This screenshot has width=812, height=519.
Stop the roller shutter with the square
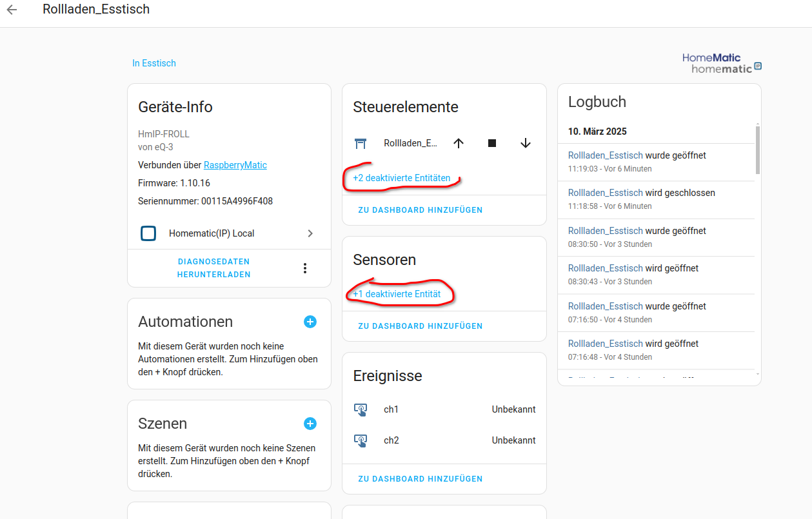[x=492, y=143]
